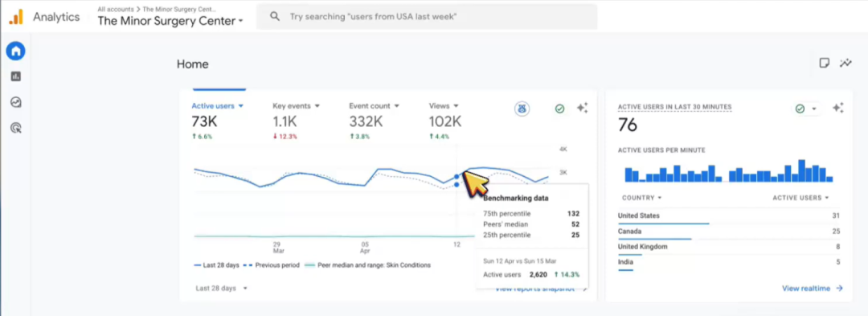Open the COUNTRY dimension dropdown
This screenshot has height=316, width=868.
(x=641, y=198)
